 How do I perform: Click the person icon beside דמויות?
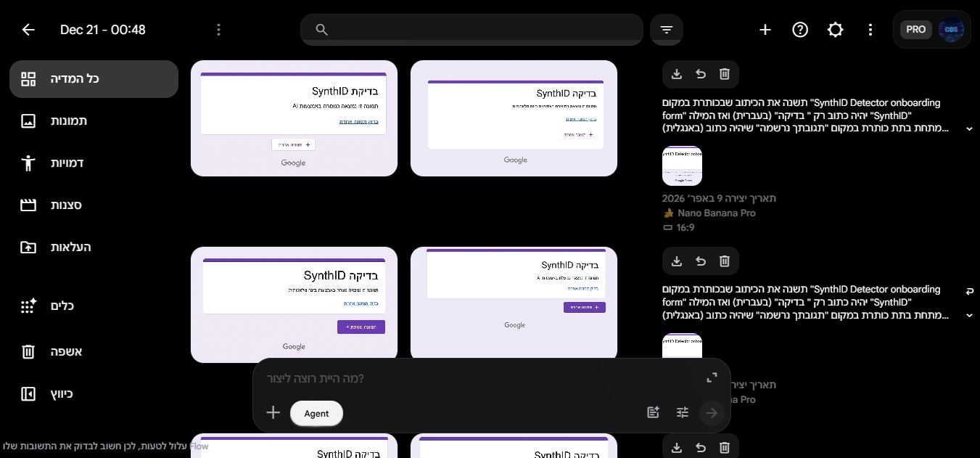tap(28, 163)
